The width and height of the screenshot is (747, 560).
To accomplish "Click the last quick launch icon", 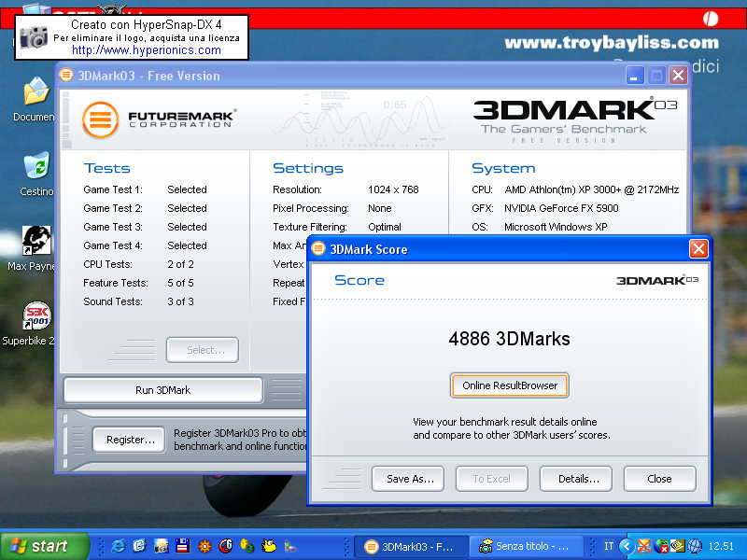I will [x=290, y=546].
